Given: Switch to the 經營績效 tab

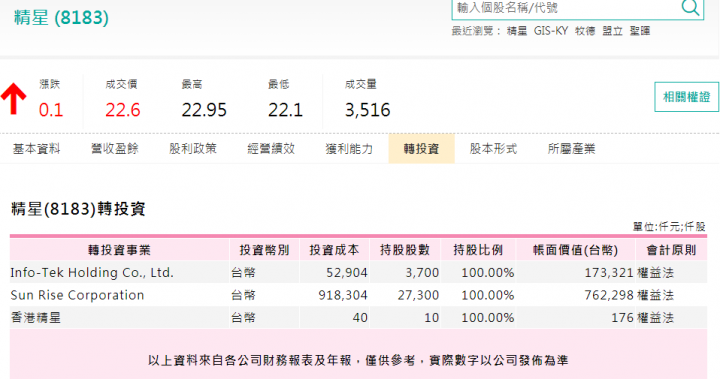Looking at the screenshot, I should (270, 148).
